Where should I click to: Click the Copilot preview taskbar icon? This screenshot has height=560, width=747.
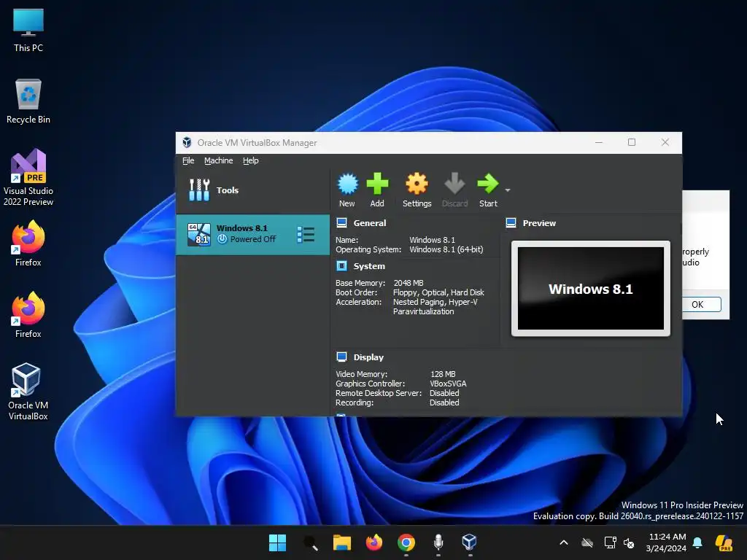tap(724, 542)
